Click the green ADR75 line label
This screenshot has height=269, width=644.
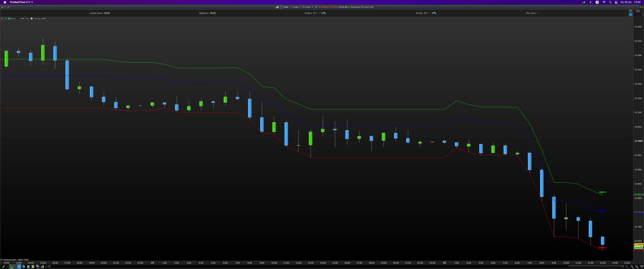click(602, 192)
